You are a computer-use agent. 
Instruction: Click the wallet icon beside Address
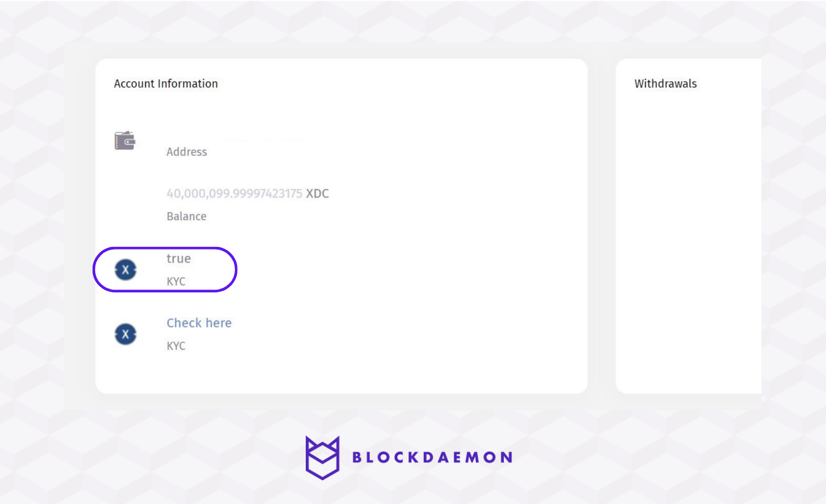click(x=124, y=141)
